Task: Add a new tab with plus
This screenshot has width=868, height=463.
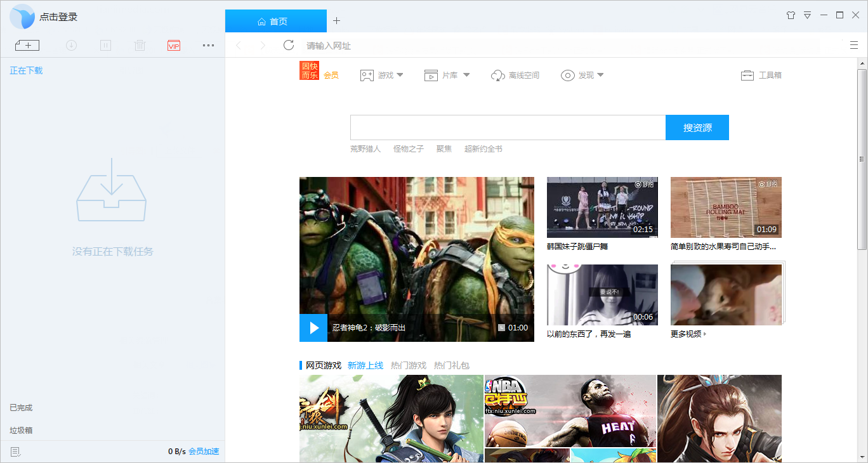Action: (336, 21)
